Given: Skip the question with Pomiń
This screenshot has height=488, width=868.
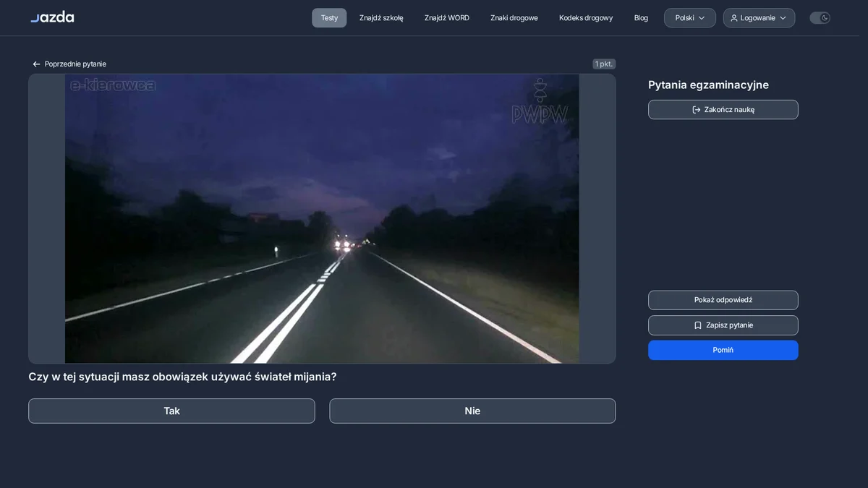Looking at the screenshot, I should click(723, 350).
